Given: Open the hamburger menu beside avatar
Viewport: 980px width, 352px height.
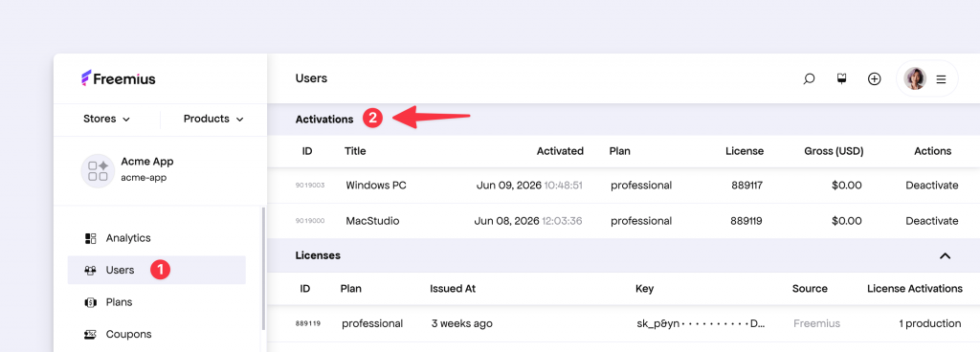Looking at the screenshot, I should point(941,79).
